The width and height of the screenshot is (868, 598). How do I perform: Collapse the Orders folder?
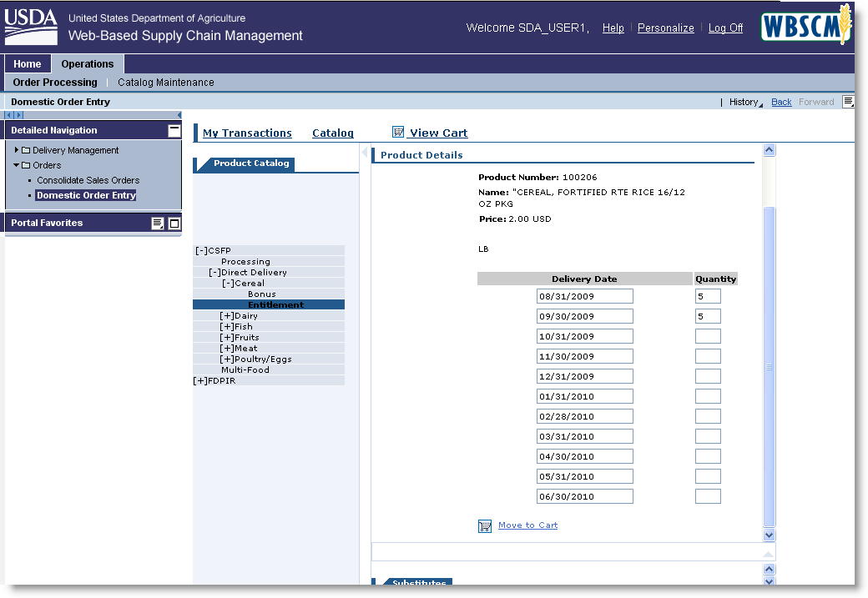(x=17, y=165)
